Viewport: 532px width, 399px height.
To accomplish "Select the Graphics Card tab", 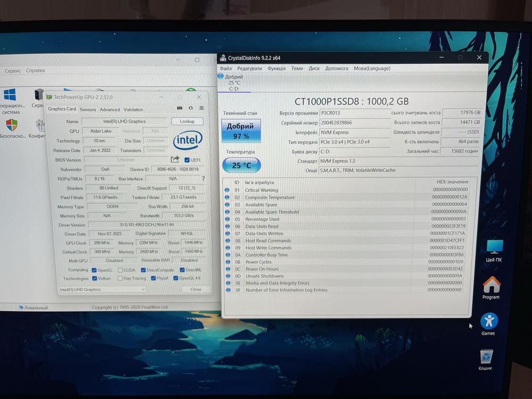I will 62,109.
